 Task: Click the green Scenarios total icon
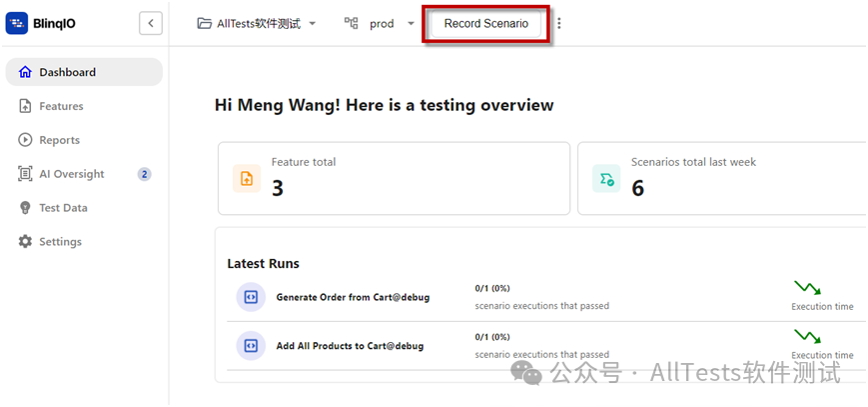pyautogui.click(x=606, y=179)
